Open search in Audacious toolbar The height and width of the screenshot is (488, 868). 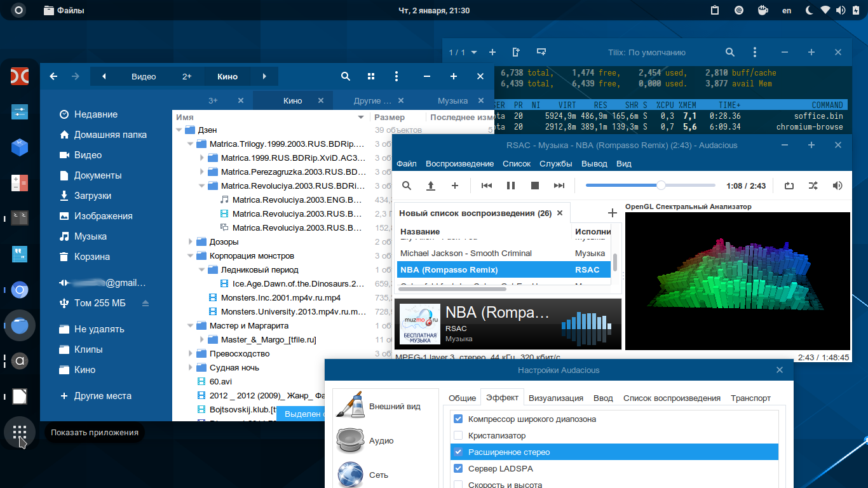(x=407, y=186)
